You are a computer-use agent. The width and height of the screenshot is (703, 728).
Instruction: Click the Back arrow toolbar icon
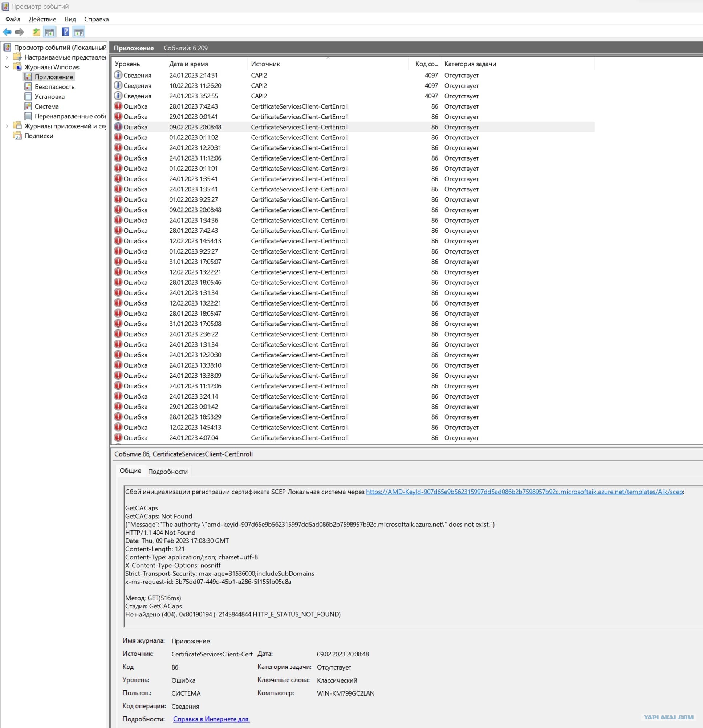point(7,32)
